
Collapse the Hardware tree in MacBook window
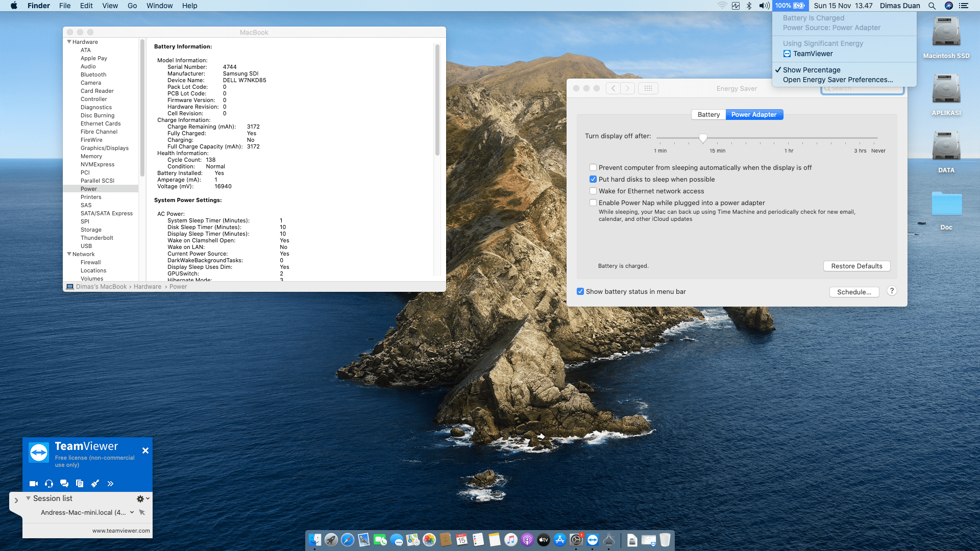pos(69,42)
